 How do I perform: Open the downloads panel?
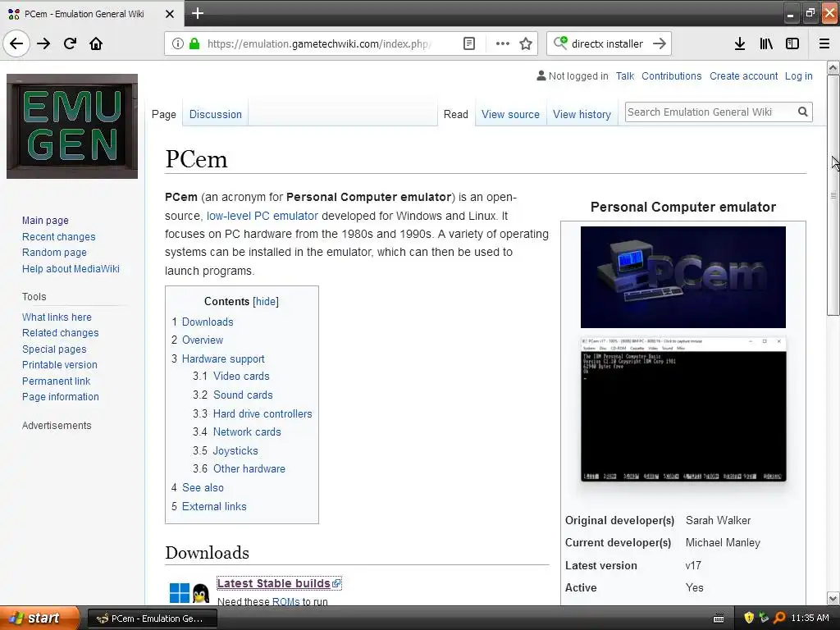[x=740, y=43]
